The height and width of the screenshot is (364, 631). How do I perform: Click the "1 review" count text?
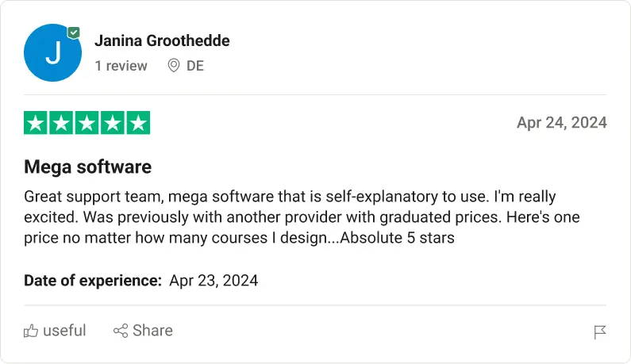click(x=121, y=66)
